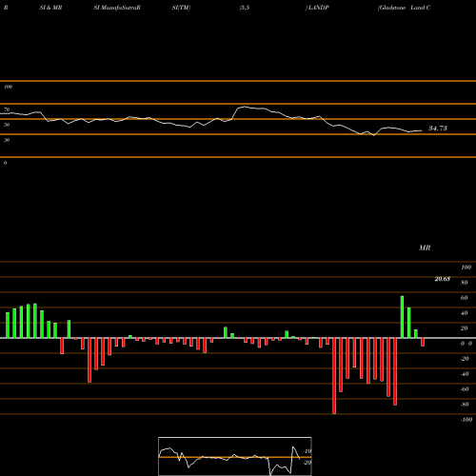
Task: Click the 80 label on MR scale
Action: tap(465, 283)
